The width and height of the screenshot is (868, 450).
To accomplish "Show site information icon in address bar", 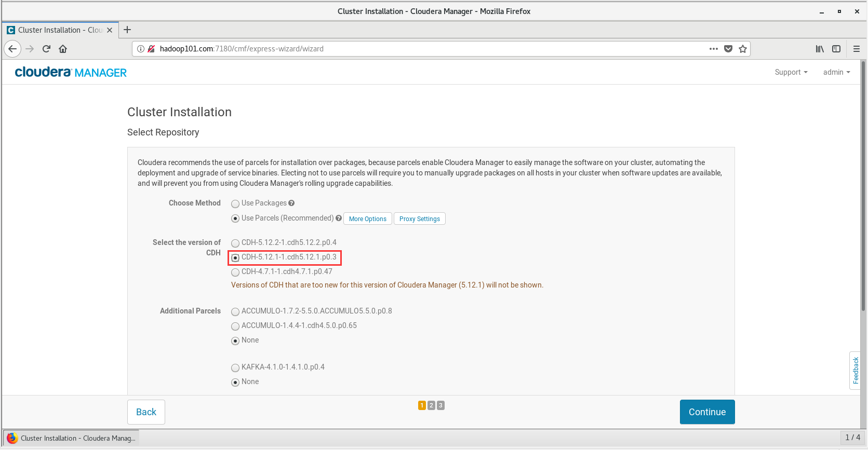I will click(x=140, y=49).
